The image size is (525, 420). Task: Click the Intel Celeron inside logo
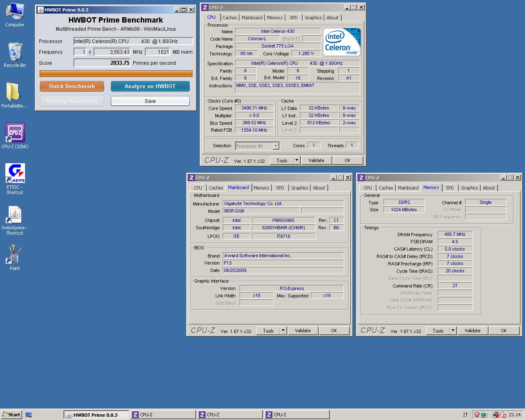pos(342,42)
